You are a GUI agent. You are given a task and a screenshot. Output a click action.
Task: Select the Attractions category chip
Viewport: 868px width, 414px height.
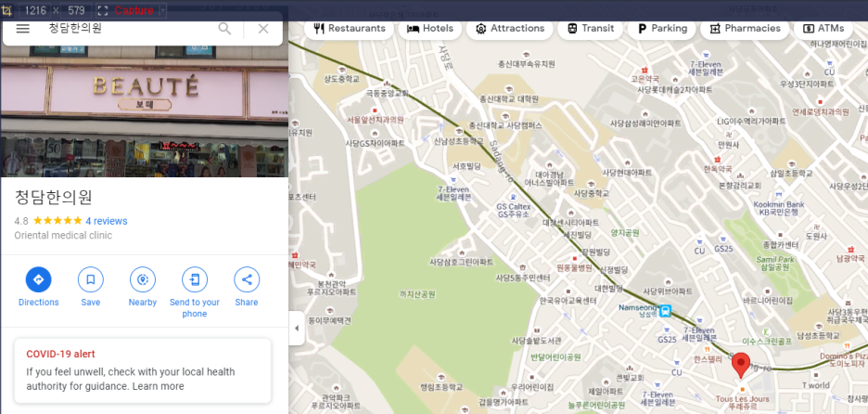[510, 28]
